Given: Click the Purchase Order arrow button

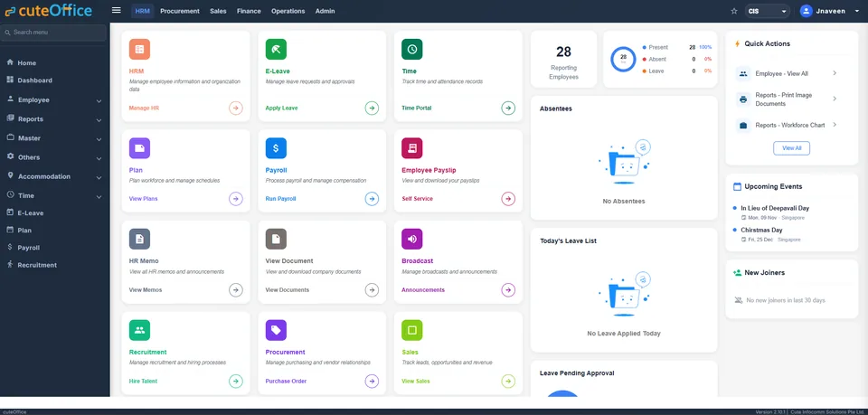Looking at the screenshot, I should coord(372,381).
